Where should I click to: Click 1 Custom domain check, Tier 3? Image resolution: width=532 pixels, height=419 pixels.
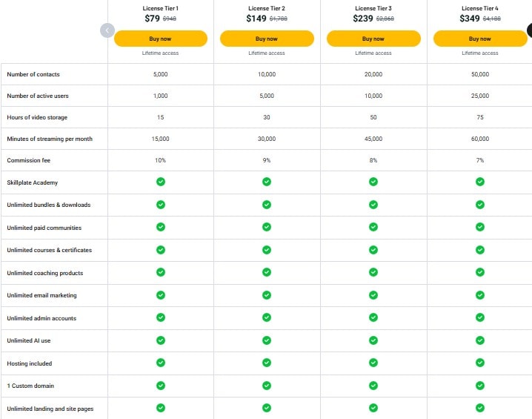click(373, 386)
